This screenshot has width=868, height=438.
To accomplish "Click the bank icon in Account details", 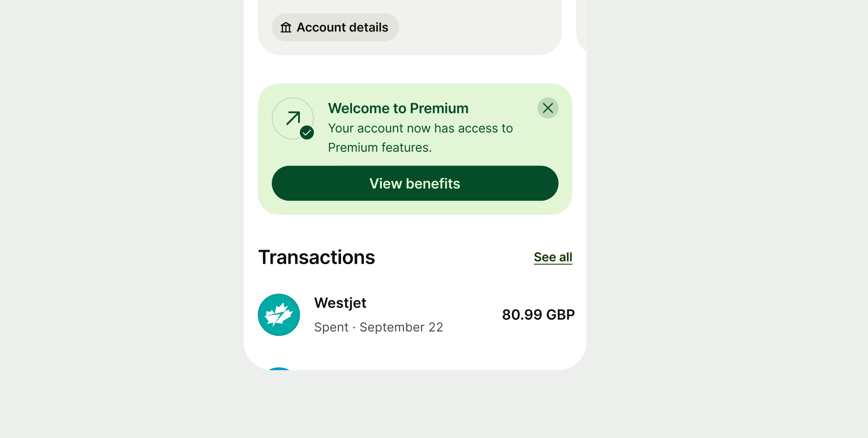I will [286, 28].
